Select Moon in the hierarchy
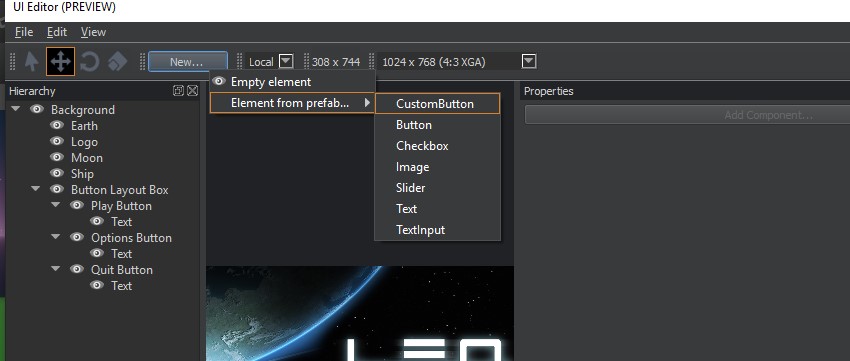 [x=87, y=158]
